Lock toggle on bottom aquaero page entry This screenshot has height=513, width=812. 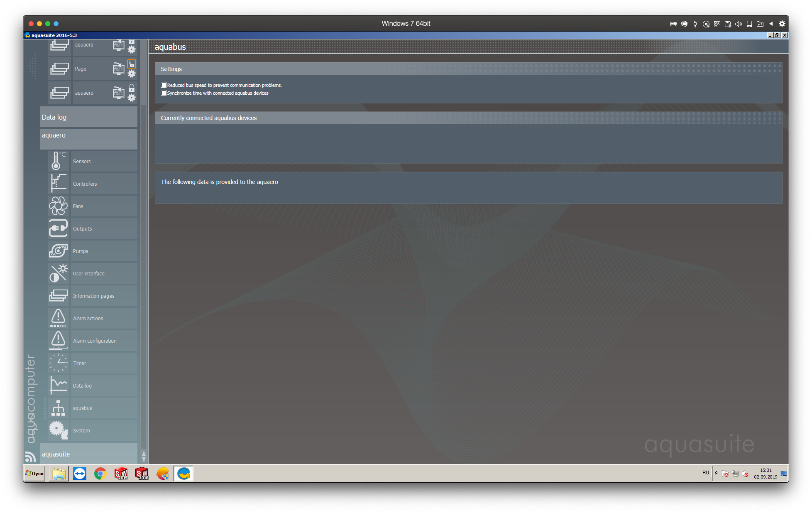pos(132,88)
